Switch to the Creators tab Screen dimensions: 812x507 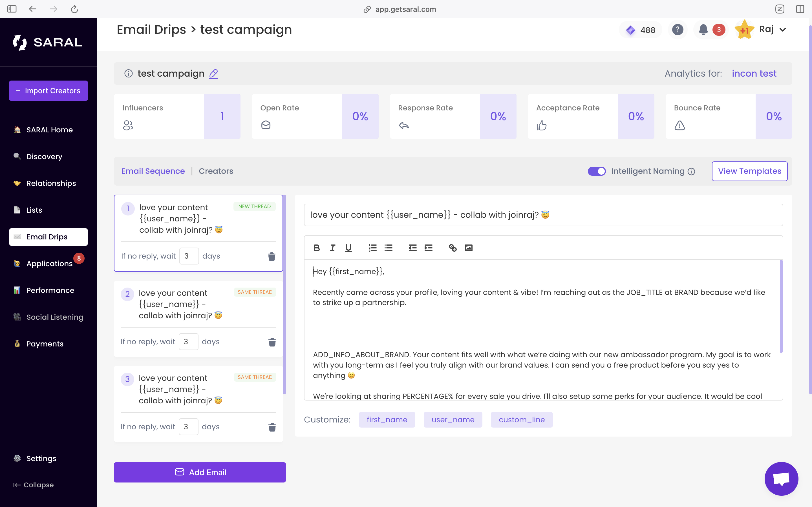(x=216, y=171)
